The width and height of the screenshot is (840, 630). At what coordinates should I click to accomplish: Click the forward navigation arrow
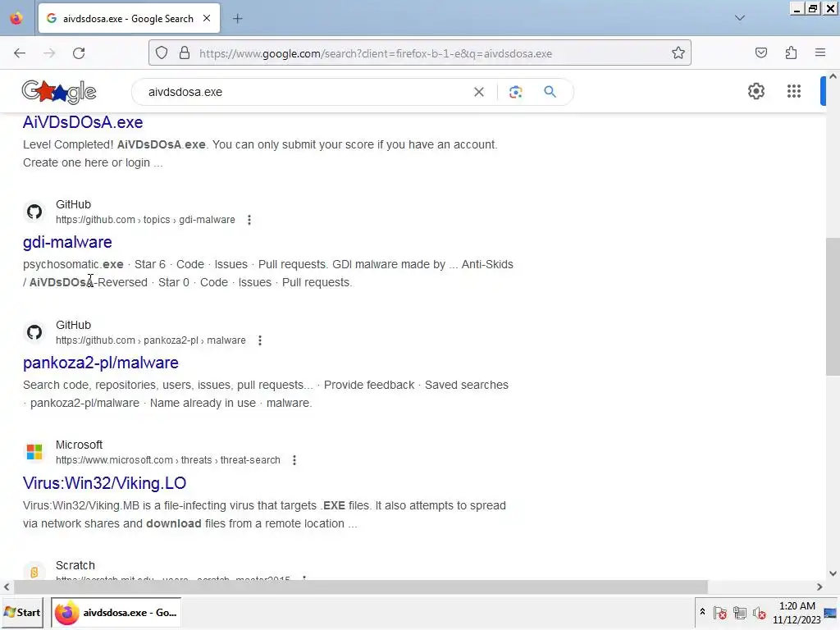[x=49, y=53]
